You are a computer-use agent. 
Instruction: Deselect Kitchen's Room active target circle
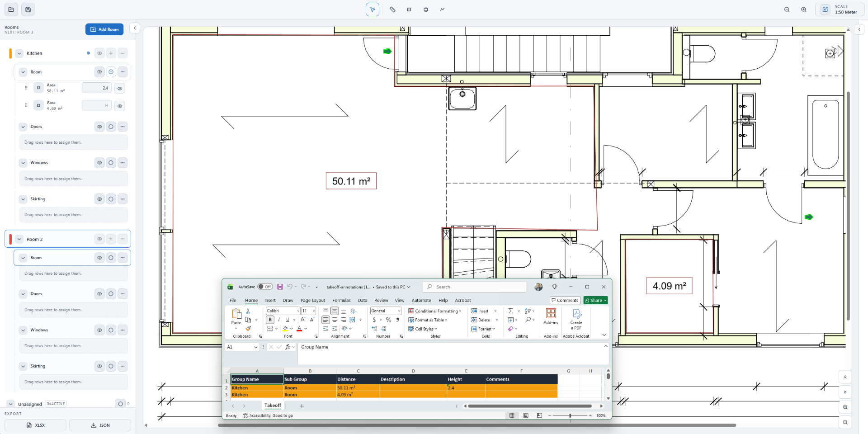click(x=111, y=72)
